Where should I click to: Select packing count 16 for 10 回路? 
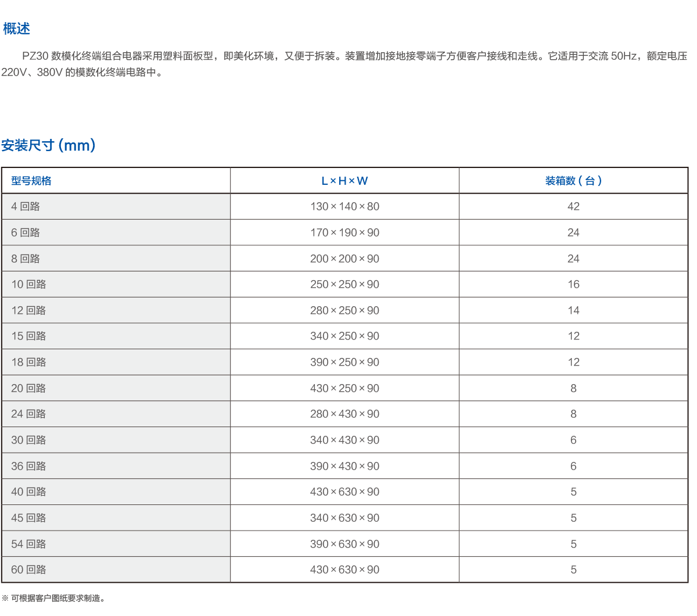click(x=573, y=284)
